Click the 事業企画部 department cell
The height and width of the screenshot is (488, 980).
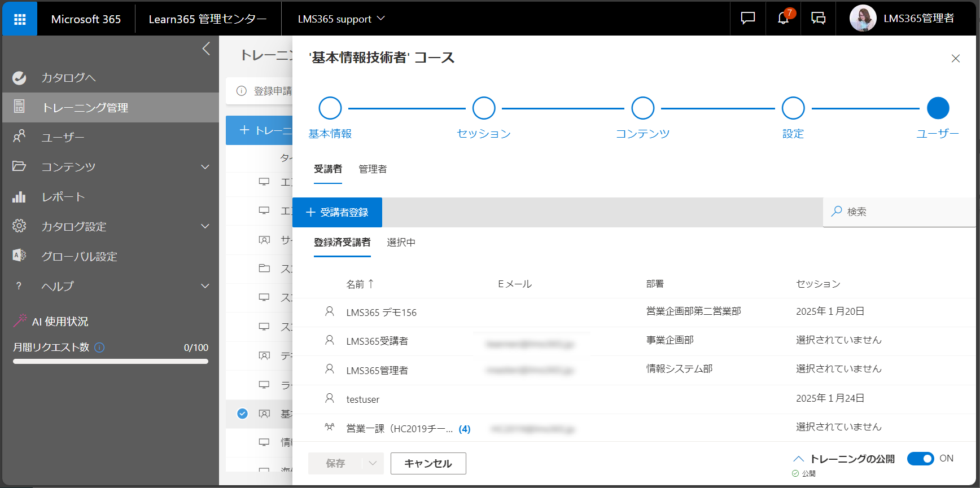point(670,340)
